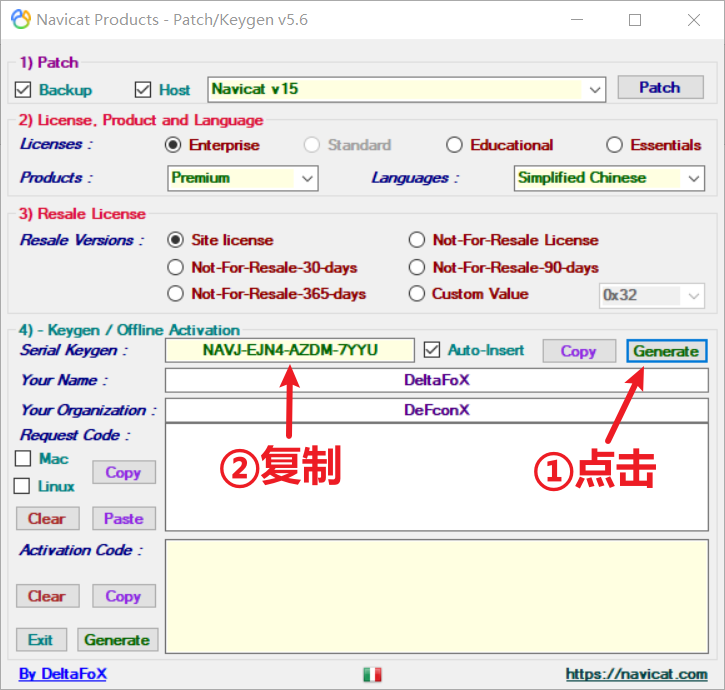
Task: Click the Patch button
Action: pyautogui.click(x=660, y=87)
